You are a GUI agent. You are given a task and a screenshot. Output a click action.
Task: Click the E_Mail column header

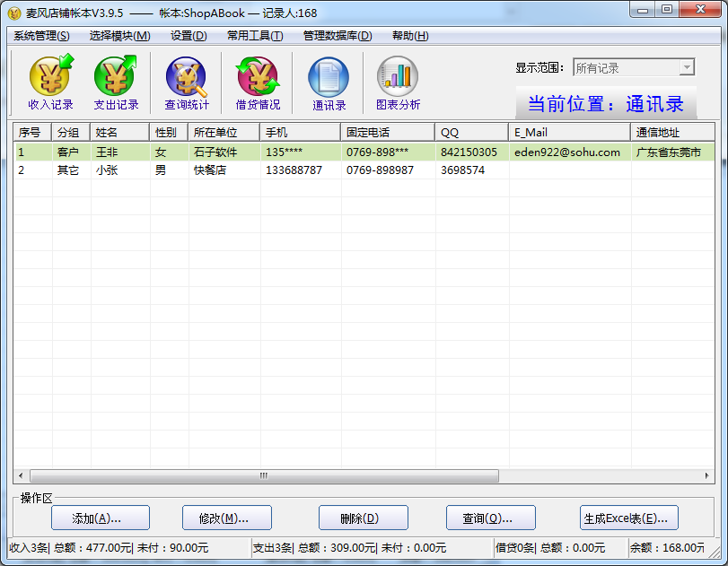(570, 133)
